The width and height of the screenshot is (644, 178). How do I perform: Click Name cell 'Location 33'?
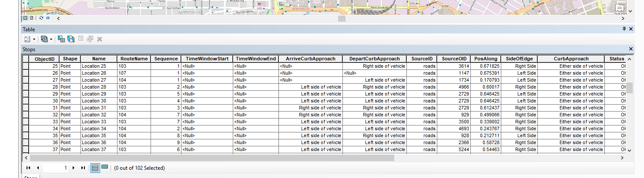99,122
